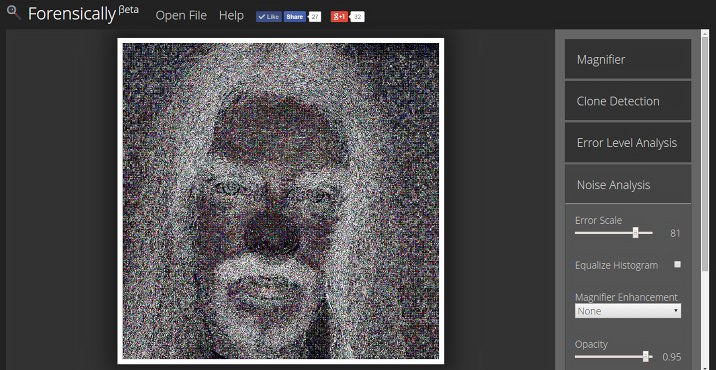716x370 pixels.
Task: Click the Error Scale slider handle
Action: (x=635, y=233)
